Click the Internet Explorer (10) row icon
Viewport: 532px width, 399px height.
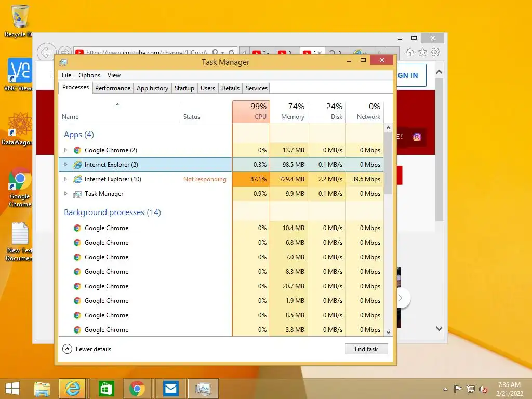coord(77,179)
